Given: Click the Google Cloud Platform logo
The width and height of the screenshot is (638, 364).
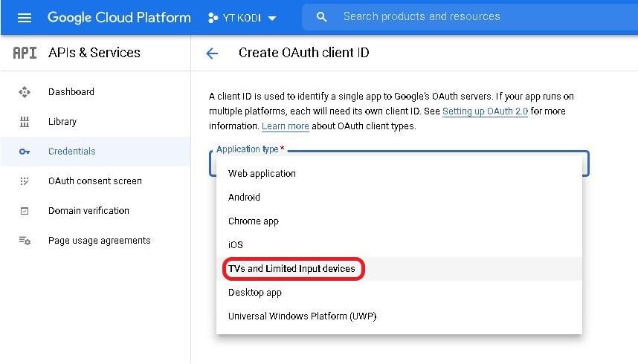Looking at the screenshot, I should (x=119, y=18).
